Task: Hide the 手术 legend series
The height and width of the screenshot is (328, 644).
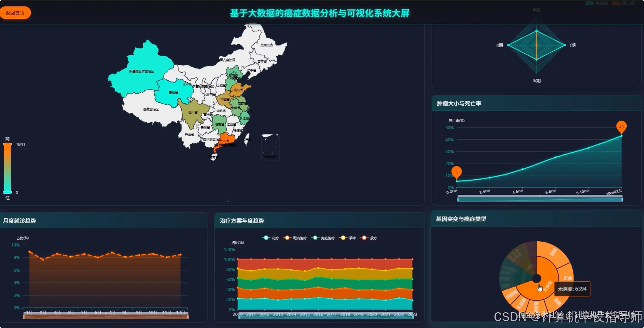Action: point(348,238)
